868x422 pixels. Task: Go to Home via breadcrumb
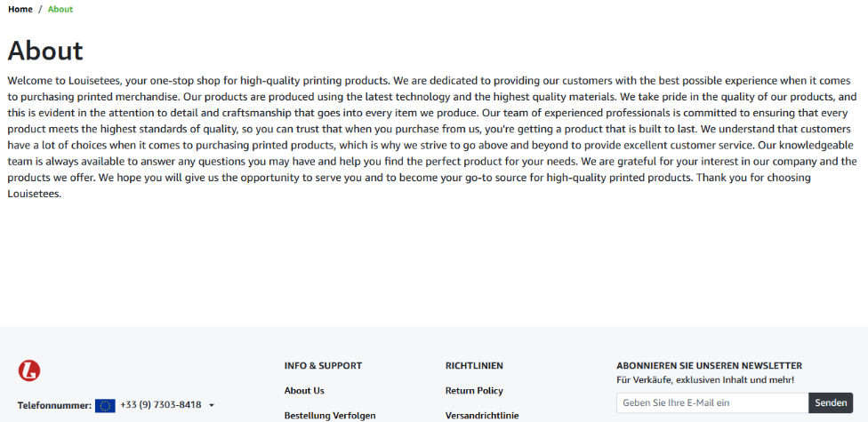click(20, 9)
